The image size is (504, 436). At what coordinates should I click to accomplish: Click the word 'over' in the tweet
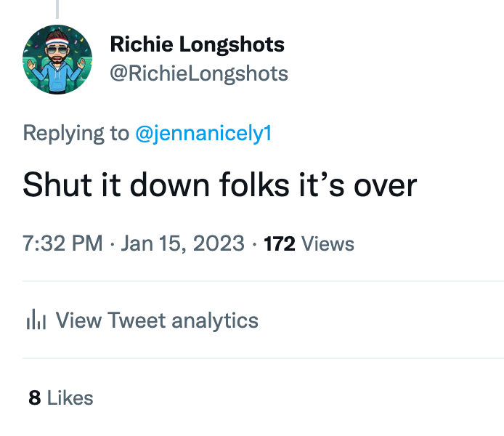tap(385, 185)
